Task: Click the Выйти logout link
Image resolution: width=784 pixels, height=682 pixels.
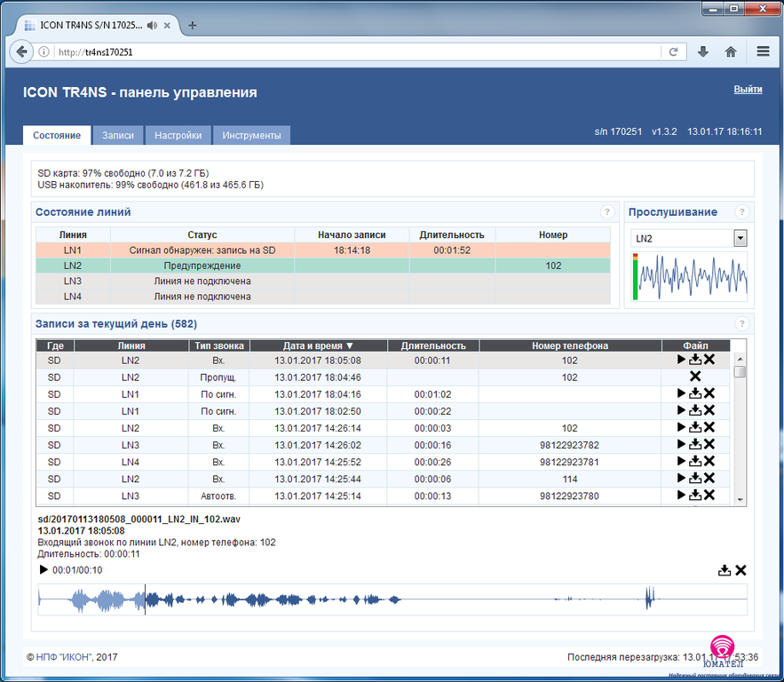Action: click(x=748, y=90)
